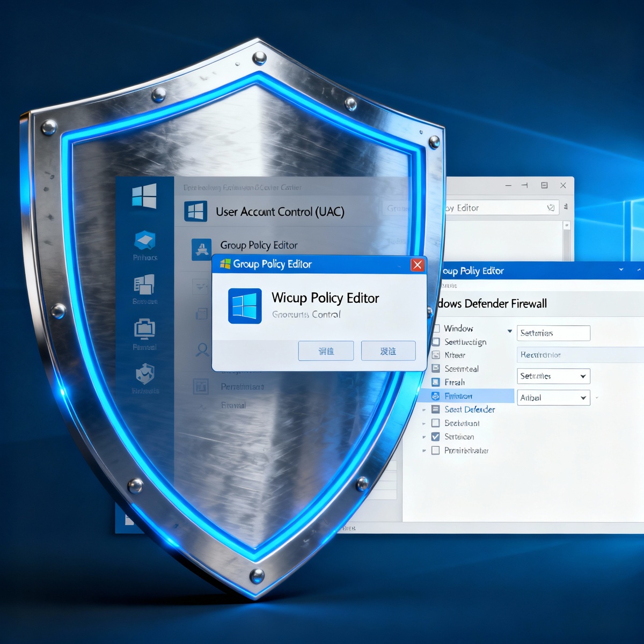
Task: Click the icon next to 'Krtear' in firewall list
Action: pyautogui.click(x=436, y=355)
